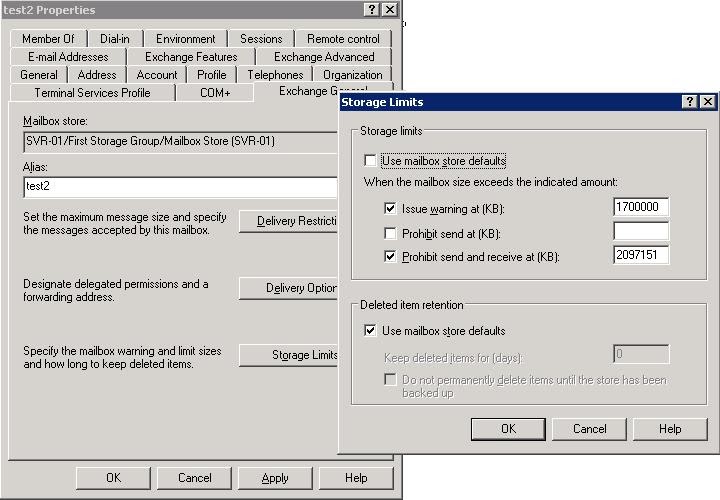
Task: Click the test2 Properties help question-mark icon
Action: coord(371,9)
